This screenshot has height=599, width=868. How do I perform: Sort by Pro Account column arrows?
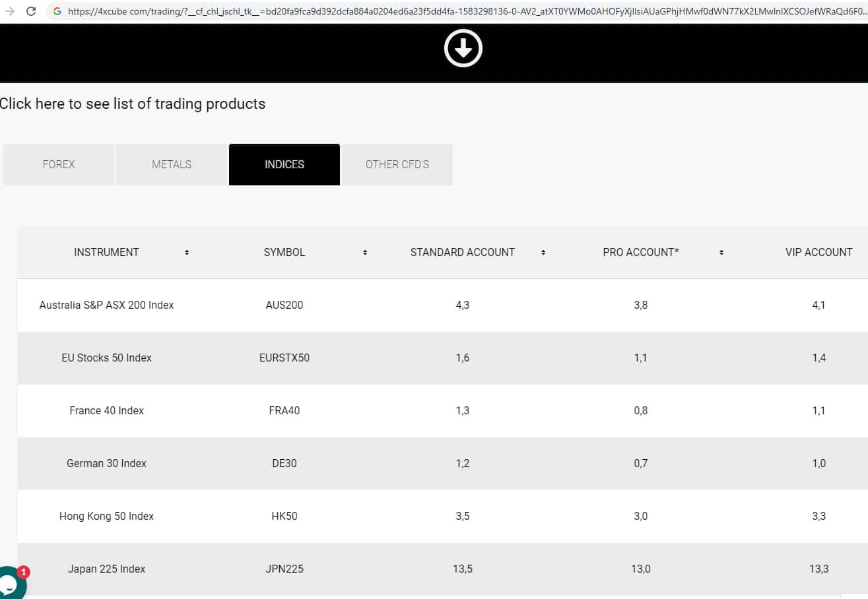click(721, 253)
